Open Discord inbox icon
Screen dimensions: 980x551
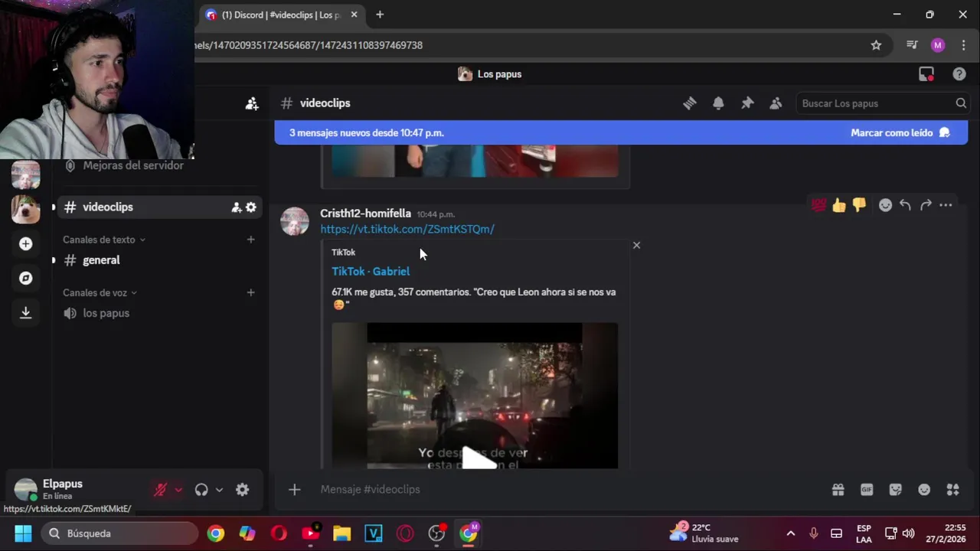[x=926, y=74]
